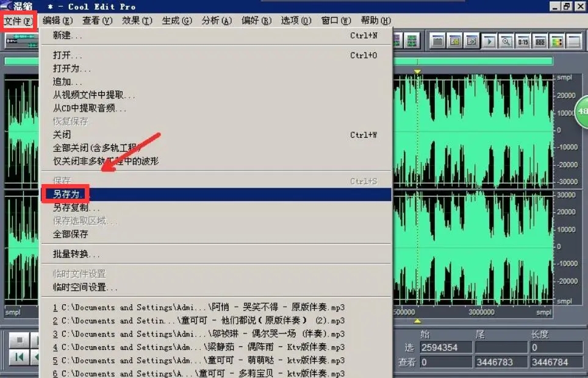Click the rewind to start button
This screenshot has width=588, height=378.
[x=20, y=357]
